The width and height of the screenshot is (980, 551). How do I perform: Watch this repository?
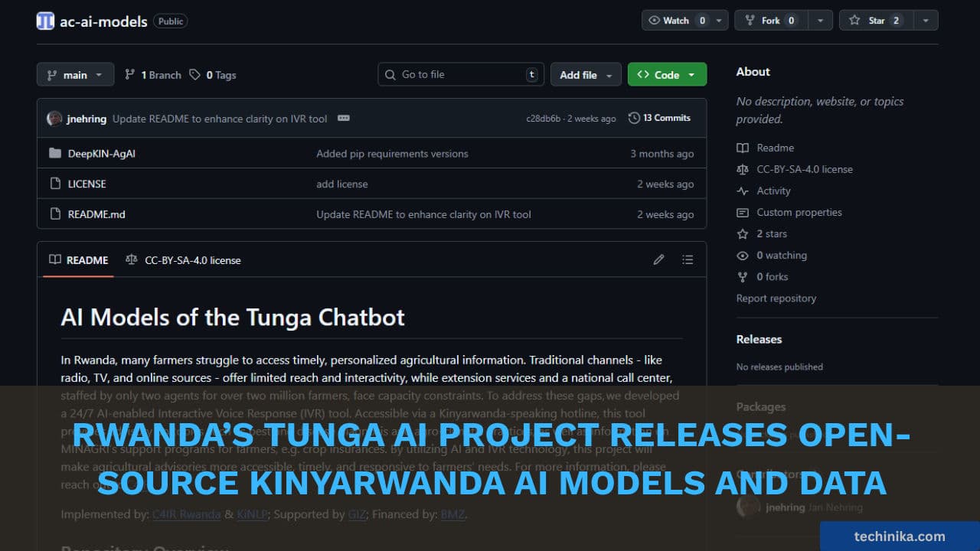click(x=677, y=21)
